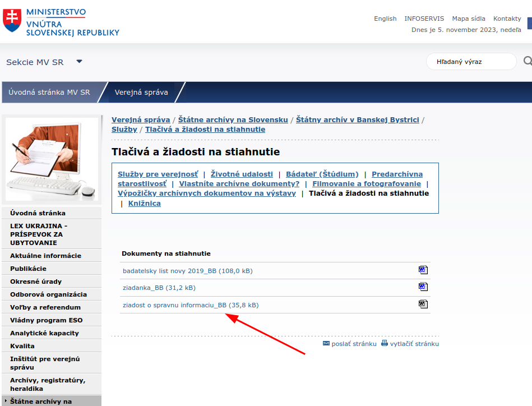Select Voľby a referendum in sidebar
532x406 pixels.
45,307
